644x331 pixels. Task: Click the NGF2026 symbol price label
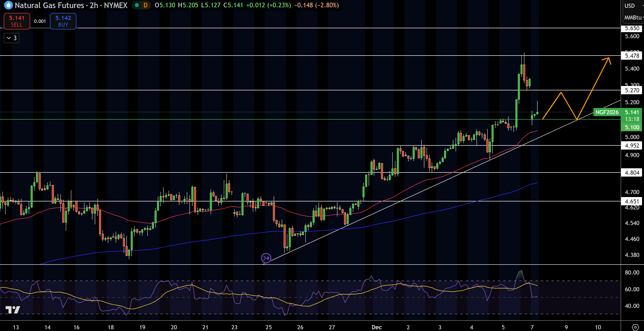coord(607,112)
